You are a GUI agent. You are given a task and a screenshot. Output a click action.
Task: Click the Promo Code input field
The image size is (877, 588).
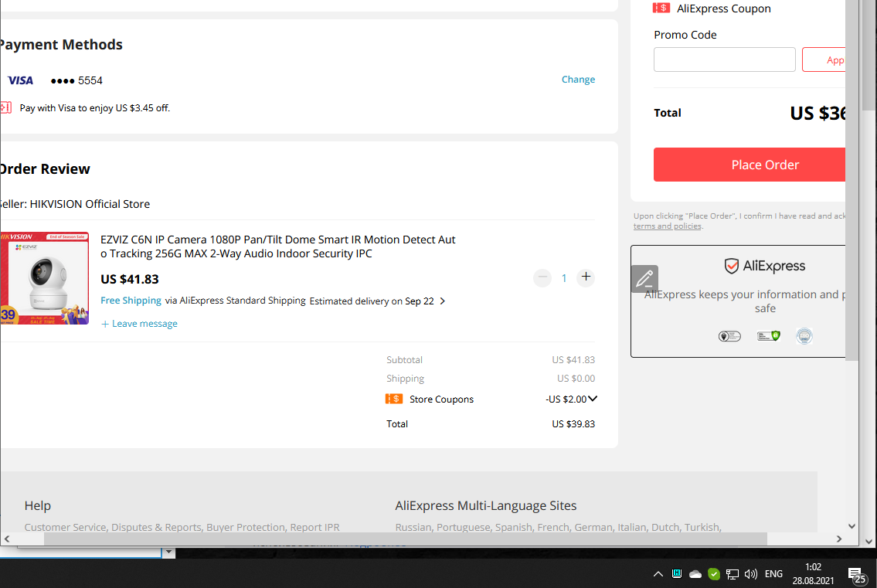724,59
